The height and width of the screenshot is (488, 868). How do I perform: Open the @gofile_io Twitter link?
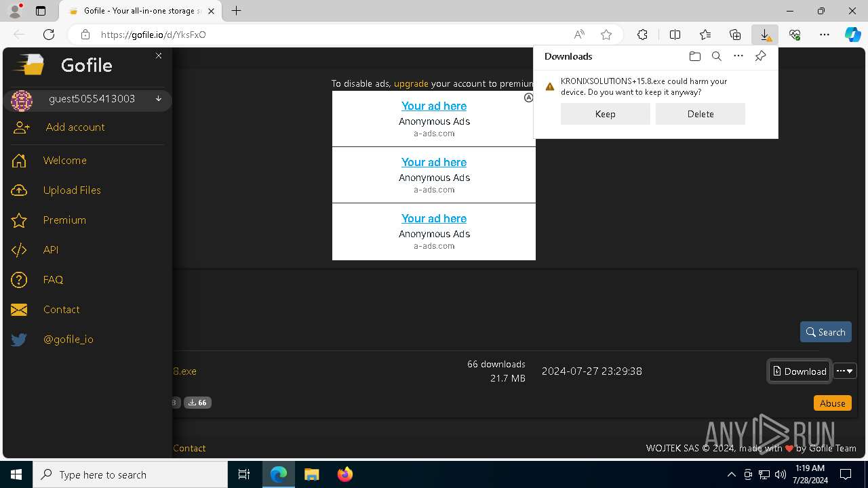click(x=68, y=340)
